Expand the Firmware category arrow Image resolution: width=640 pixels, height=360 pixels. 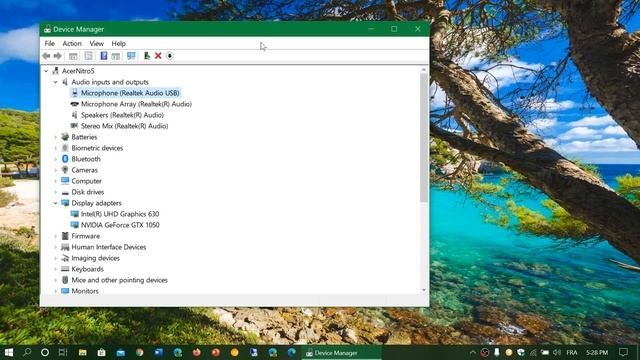[56, 236]
